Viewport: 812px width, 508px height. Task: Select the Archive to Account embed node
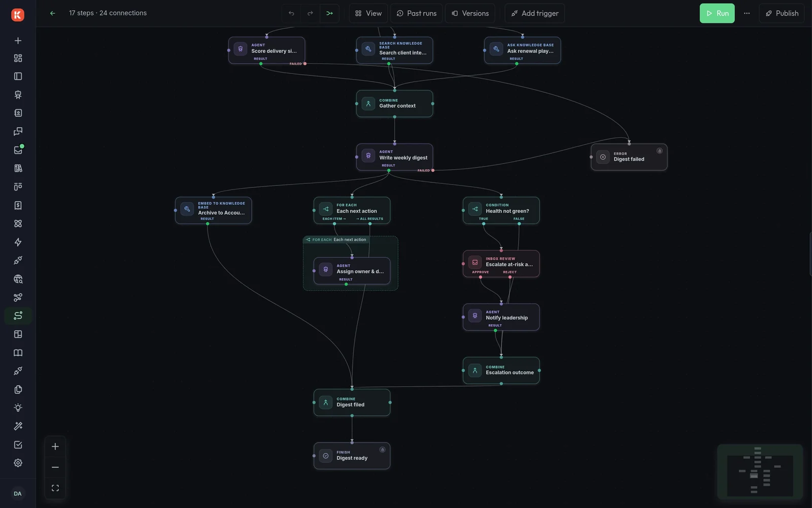click(213, 210)
